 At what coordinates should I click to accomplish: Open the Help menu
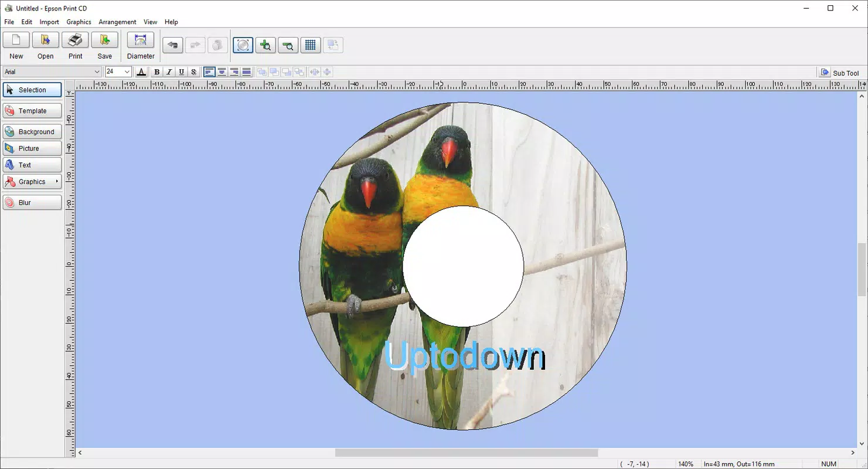[x=171, y=22]
